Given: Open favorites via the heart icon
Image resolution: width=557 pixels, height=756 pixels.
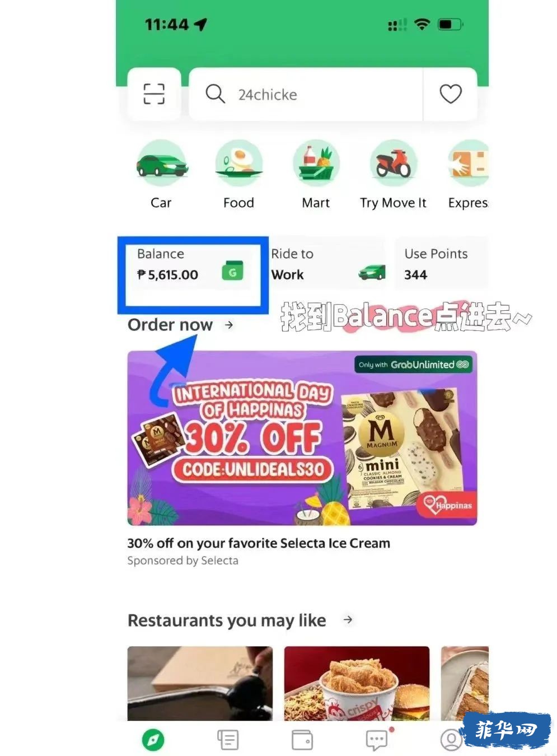Looking at the screenshot, I should point(451,94).
